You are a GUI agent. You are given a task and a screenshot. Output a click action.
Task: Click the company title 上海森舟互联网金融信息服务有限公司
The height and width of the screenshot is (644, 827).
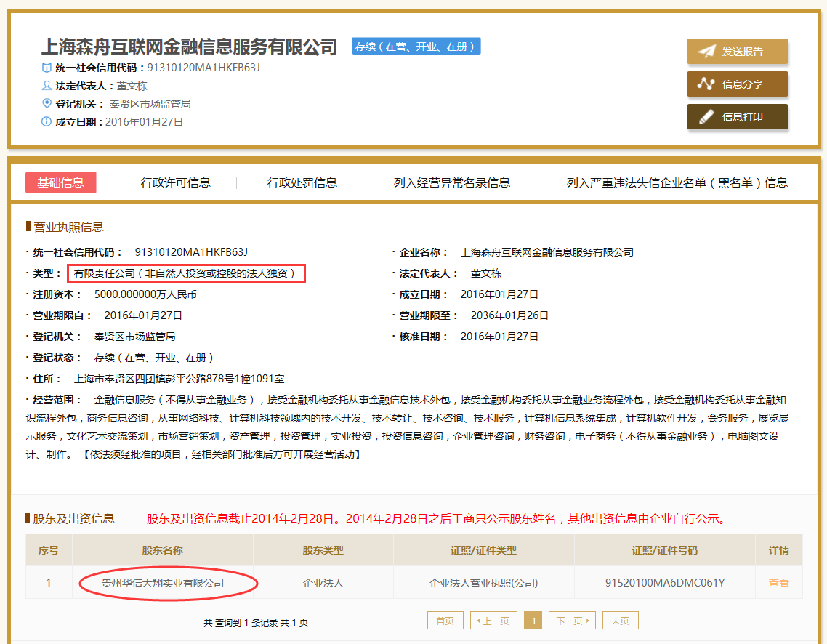coord(190,47)
